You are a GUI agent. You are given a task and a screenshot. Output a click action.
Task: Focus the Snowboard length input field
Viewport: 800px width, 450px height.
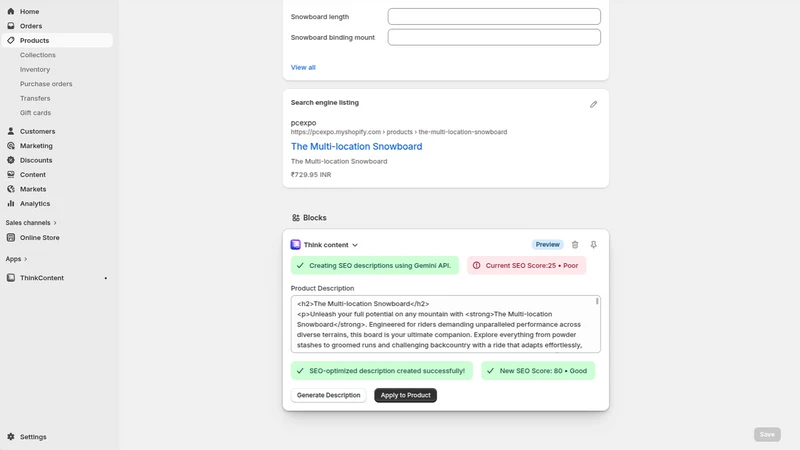pos(494,16)
